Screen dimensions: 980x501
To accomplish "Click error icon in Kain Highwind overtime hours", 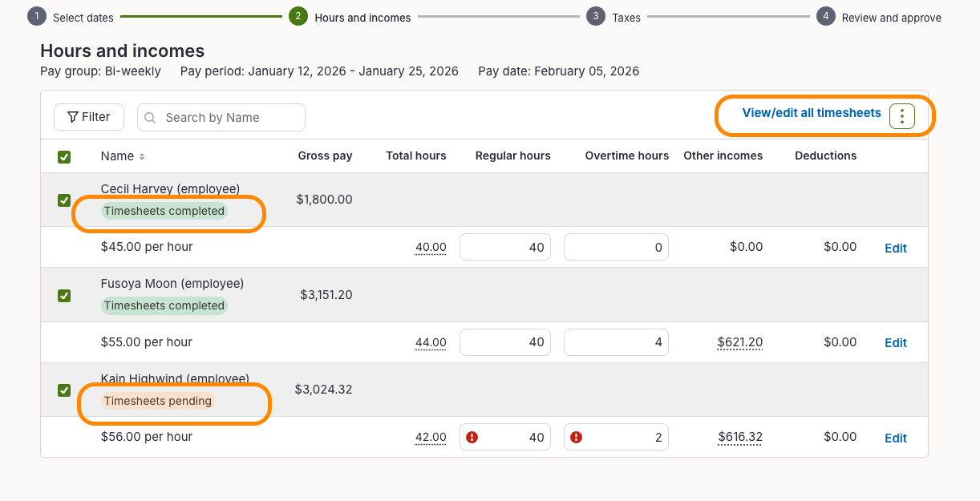I will tap(576, 437).
